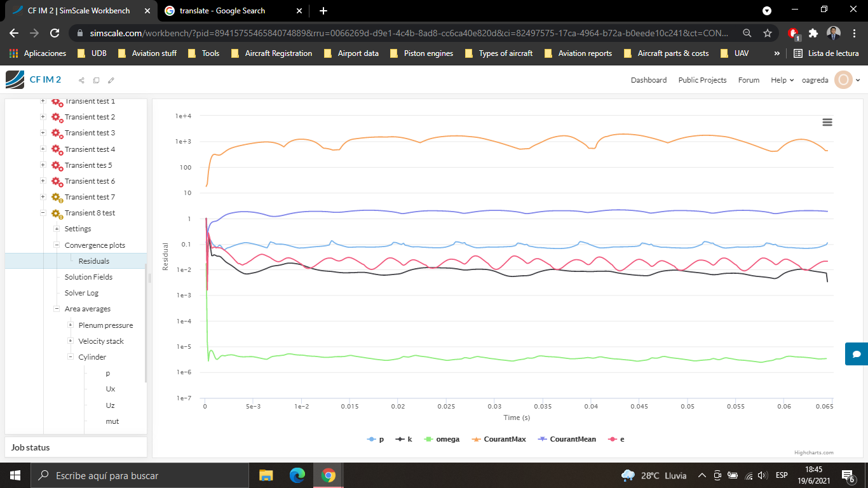Image resolution: width=868 pixels, height=488 pixels.
Task: Expand the Settings node
Action: pos(57,229)
